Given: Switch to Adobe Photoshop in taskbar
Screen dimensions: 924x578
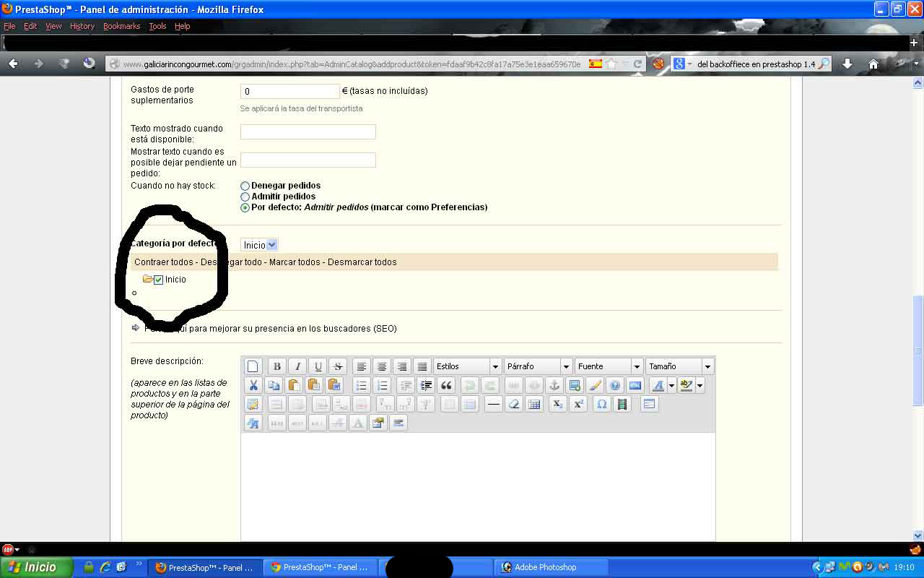Looking at the screenshot, I should click(x=551, y=567).
